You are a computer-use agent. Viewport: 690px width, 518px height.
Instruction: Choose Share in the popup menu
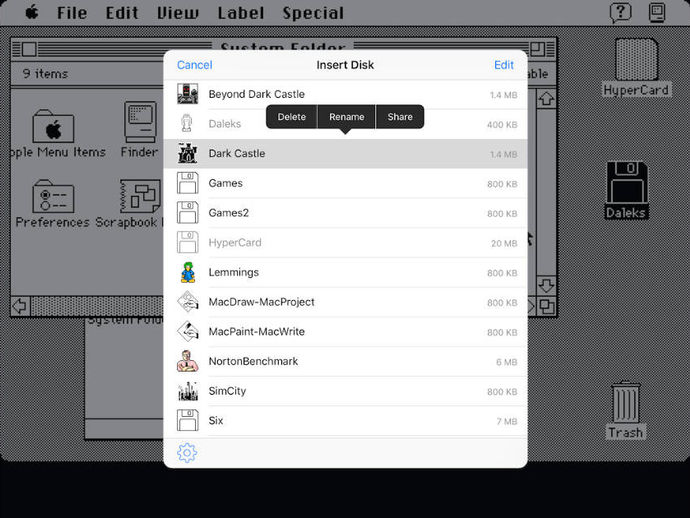(x=400, y=117)
